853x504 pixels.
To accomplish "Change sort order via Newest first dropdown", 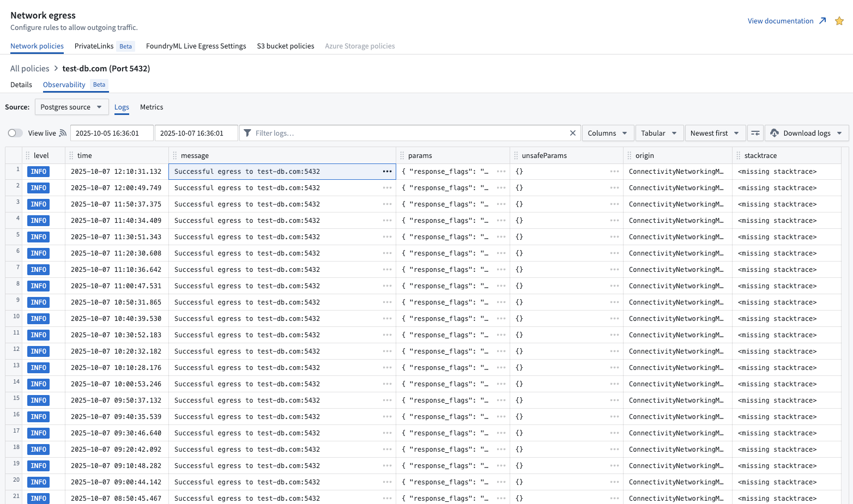I will pyautogui.click(x=715, y=132).
